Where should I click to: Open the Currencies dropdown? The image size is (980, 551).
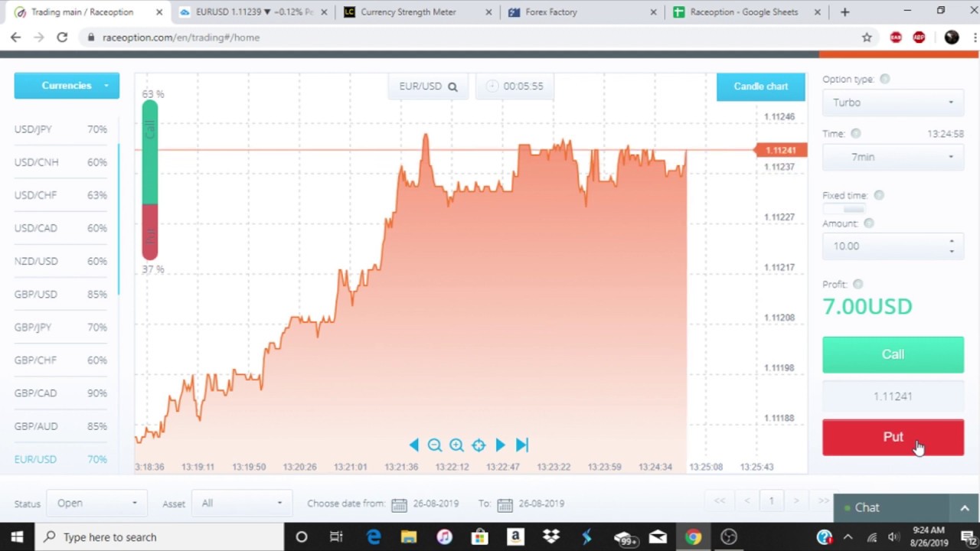[67, 86]
